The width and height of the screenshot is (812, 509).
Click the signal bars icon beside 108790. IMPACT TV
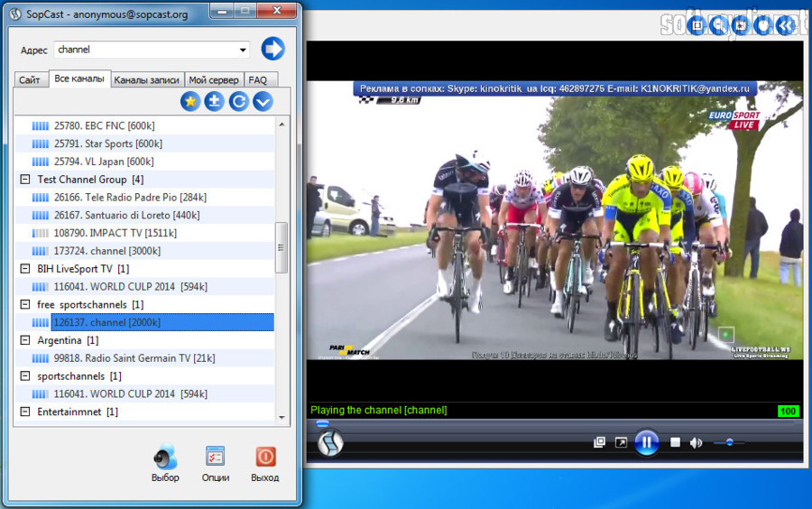[x=41, y=233]
